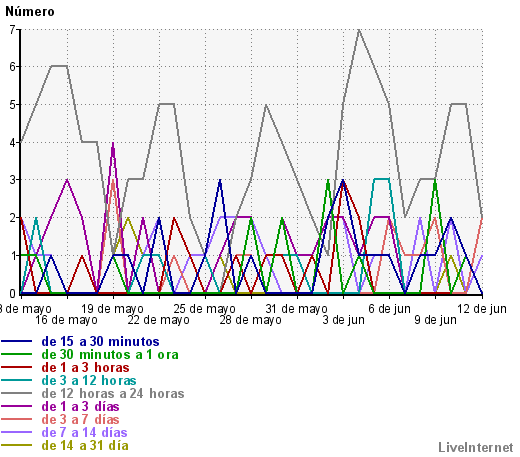Viewport: 520px width, 457px height.
Task: Click the '9 de jun' axis label
Action: 435,320
